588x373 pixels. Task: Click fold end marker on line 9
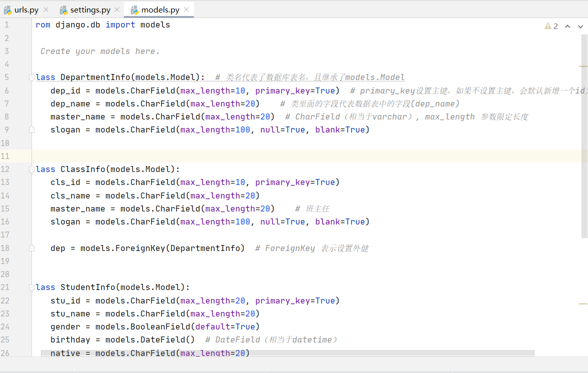(31, 130)
